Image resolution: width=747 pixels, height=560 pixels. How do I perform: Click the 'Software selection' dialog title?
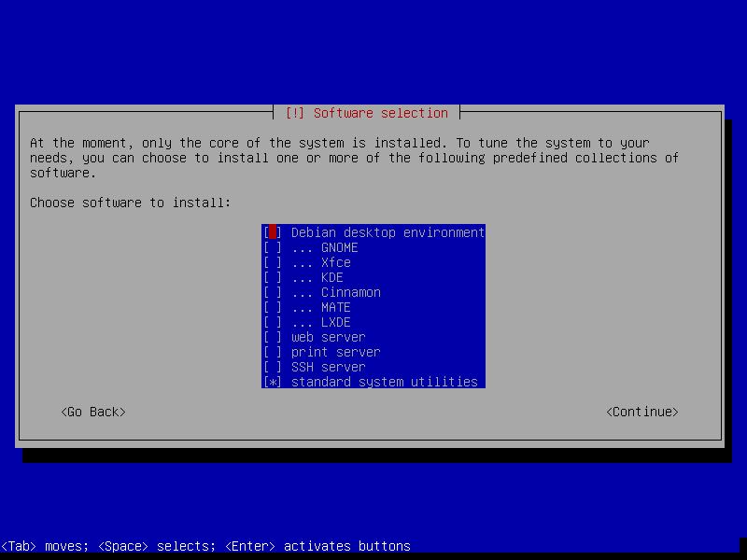click(381, 113)
